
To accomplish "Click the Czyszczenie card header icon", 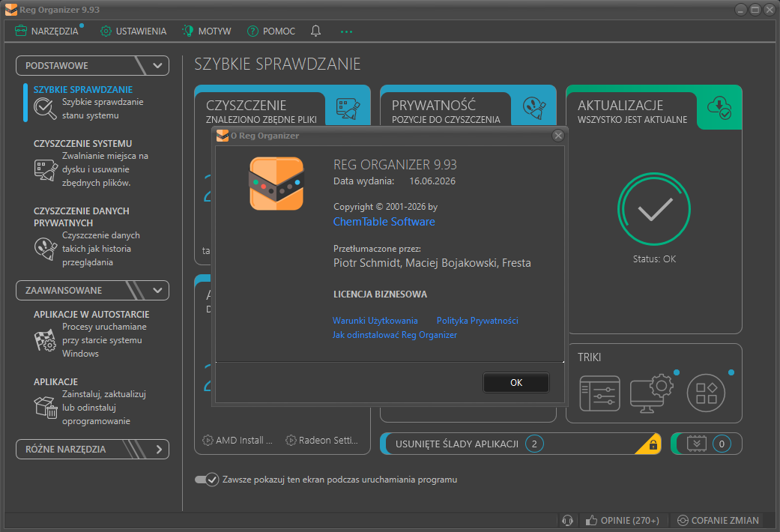I will point(348,108).
